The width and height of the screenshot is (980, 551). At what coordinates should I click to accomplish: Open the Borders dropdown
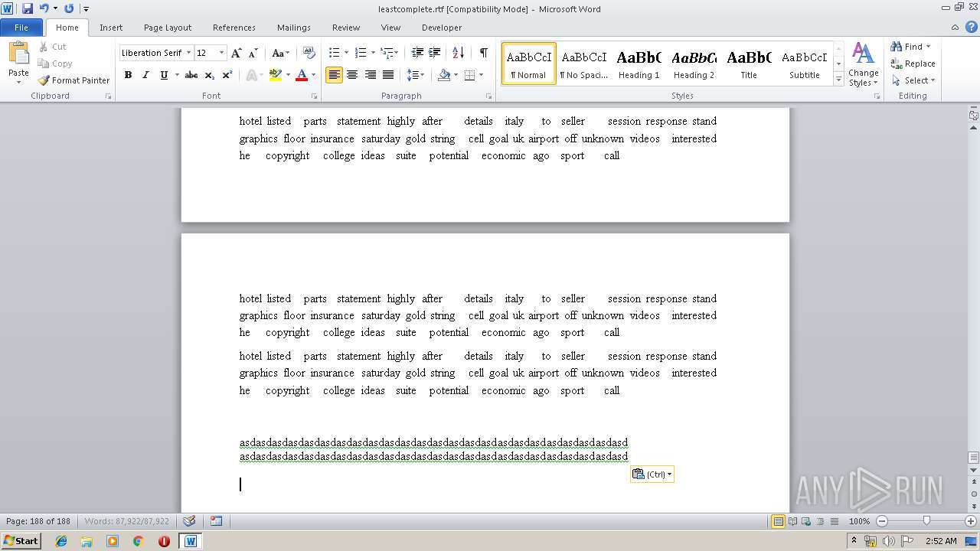pyautogui.click(x=481, y=75)
